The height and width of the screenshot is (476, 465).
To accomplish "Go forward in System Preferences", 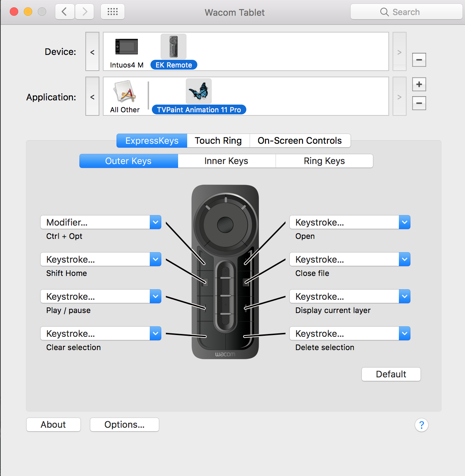I will pyautogui.click(x=84, y=12).
